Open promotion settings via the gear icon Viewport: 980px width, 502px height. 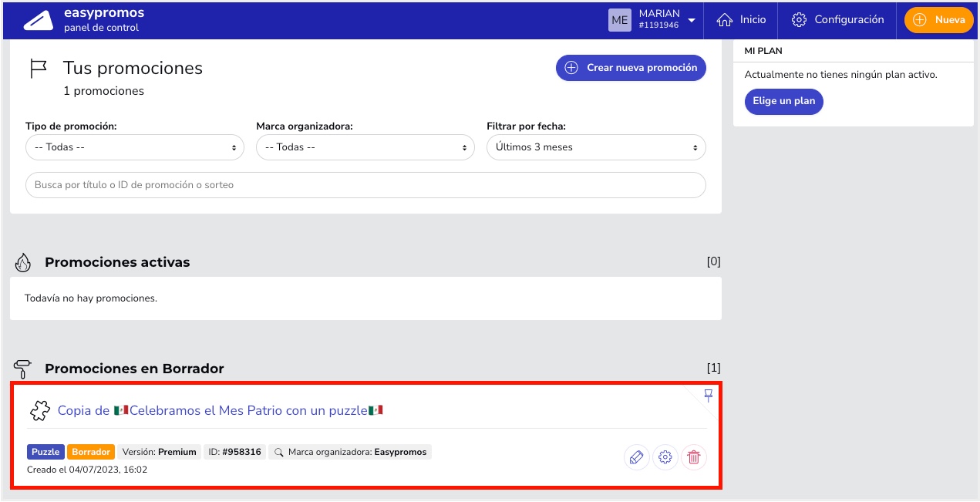pos(665,457)
